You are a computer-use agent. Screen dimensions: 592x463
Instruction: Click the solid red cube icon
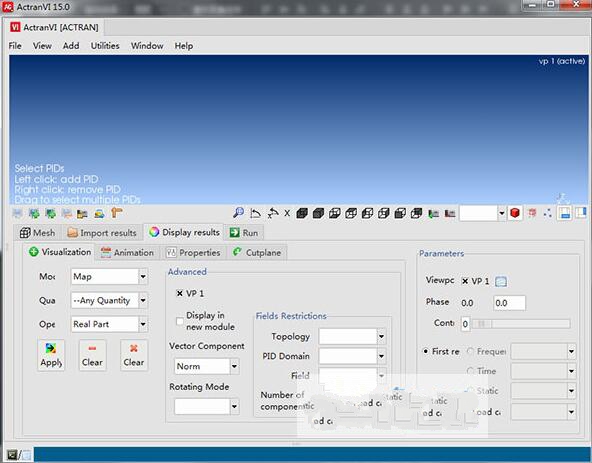pyautogui.click(x=515, y=213)
